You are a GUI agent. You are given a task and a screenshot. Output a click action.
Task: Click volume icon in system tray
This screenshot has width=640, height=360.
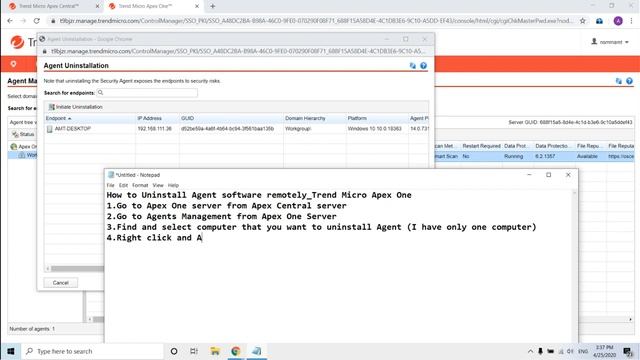click(570, 351)
